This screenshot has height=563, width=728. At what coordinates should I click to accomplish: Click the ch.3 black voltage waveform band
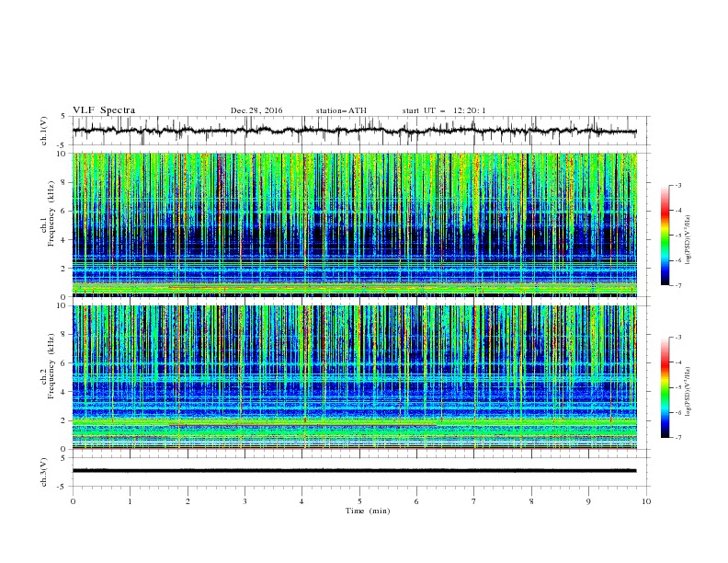pos(355,471)
